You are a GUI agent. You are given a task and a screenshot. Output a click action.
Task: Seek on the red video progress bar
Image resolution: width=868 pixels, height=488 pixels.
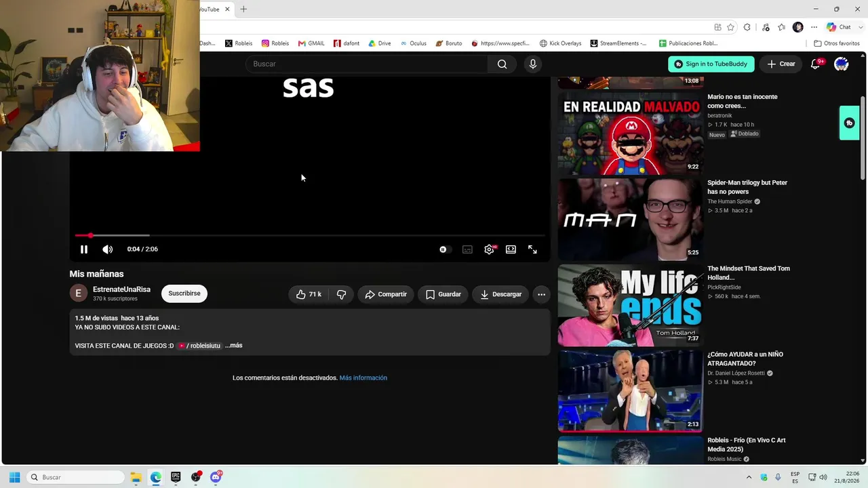pos(310,235)
